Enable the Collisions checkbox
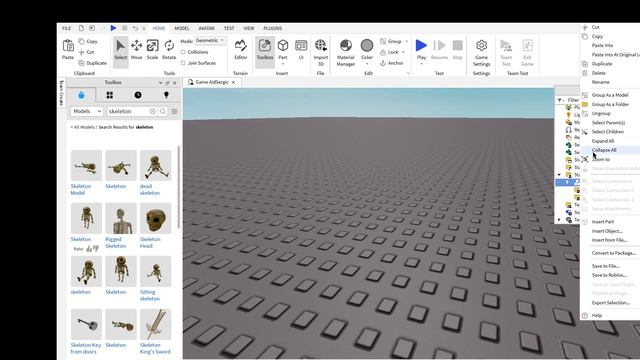This screenshot has height=360, width=640. [183, 52]
